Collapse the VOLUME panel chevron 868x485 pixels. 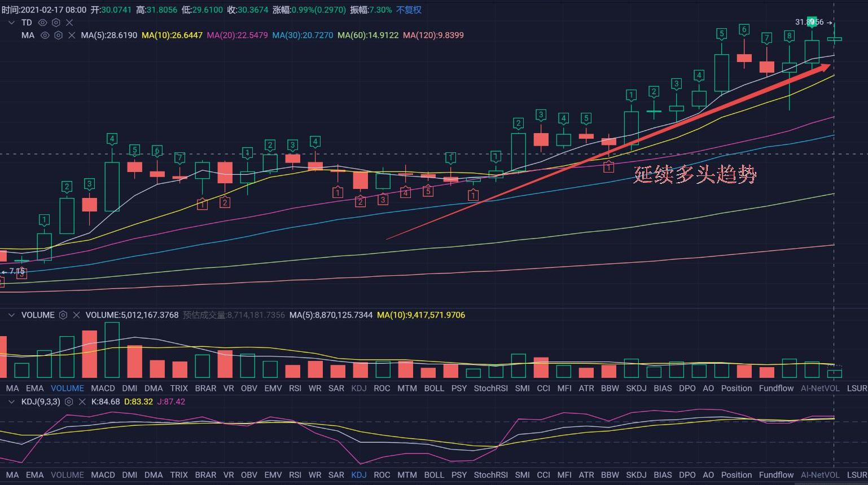click(x=11, y=315)
